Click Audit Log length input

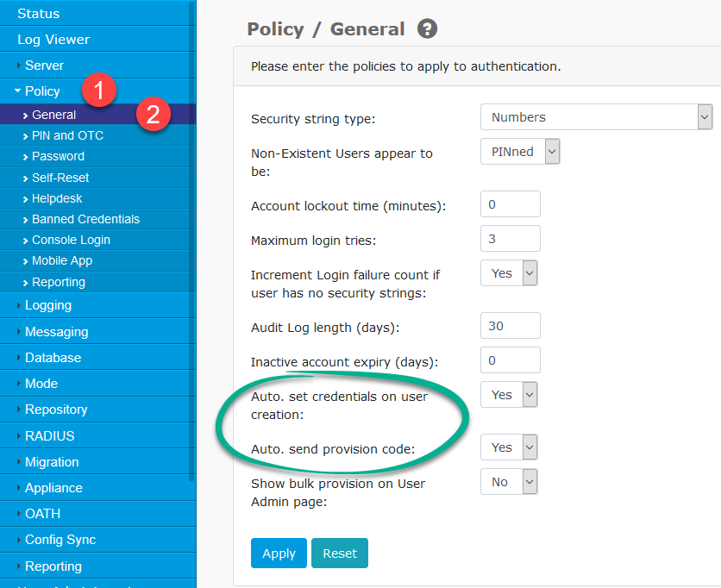[x=510, y=326]
